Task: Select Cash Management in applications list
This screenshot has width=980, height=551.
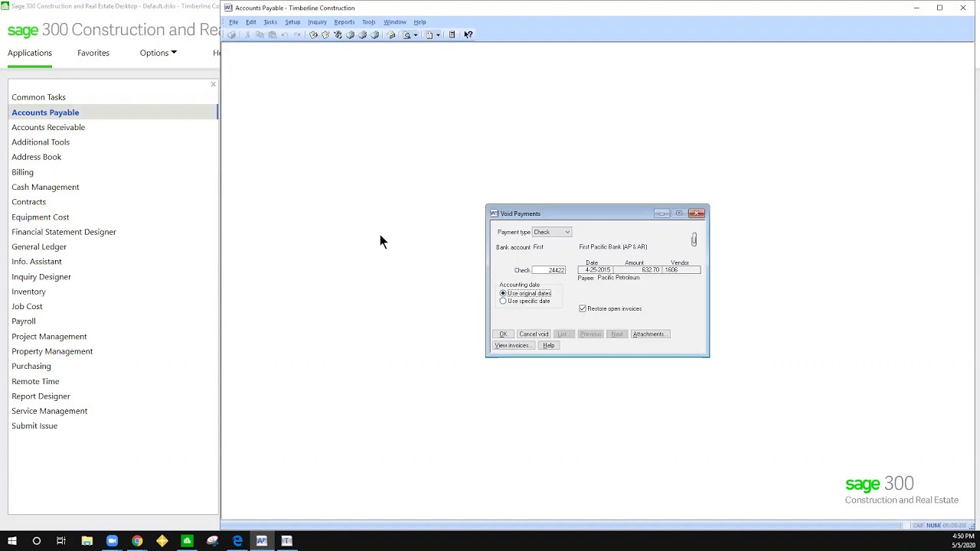Action: point(45,187)
